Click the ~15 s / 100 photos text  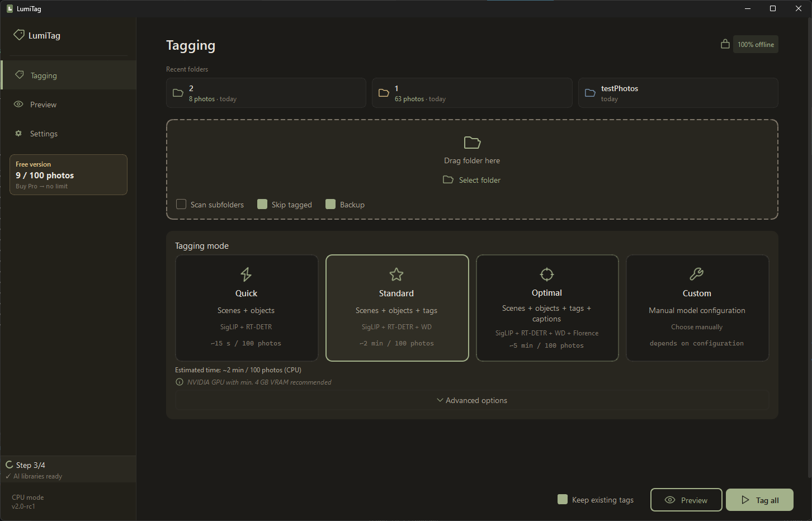click(x=246, y=343)
